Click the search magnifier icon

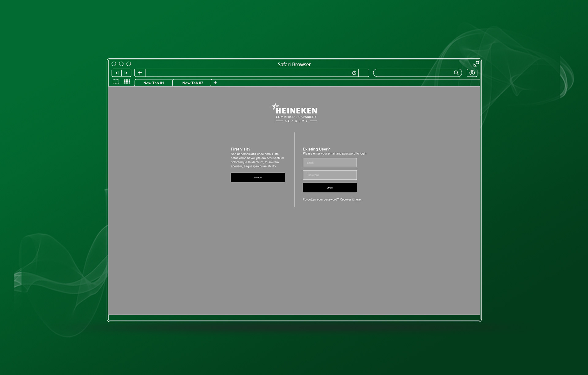[x=456, y=73]
